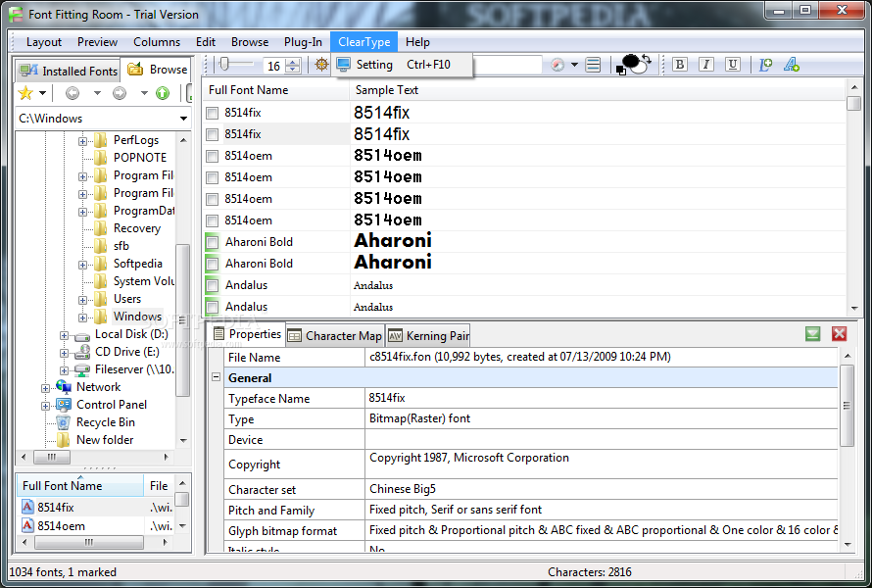Open the Layout menu
This screenshot has height=588, width=872.
(x=44, y=42)
